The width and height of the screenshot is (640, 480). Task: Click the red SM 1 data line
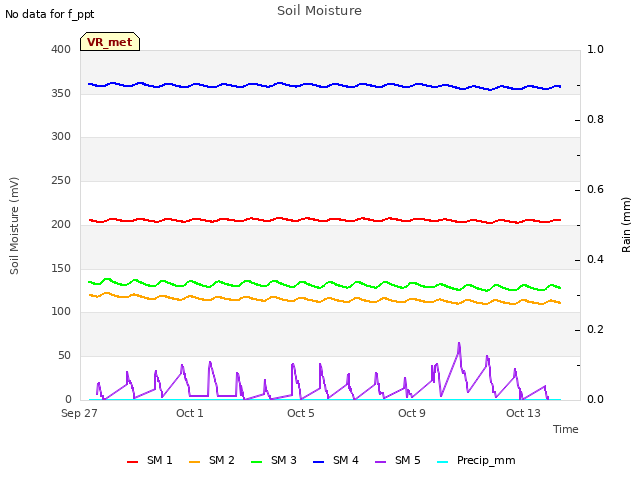(x=324, y=220)
